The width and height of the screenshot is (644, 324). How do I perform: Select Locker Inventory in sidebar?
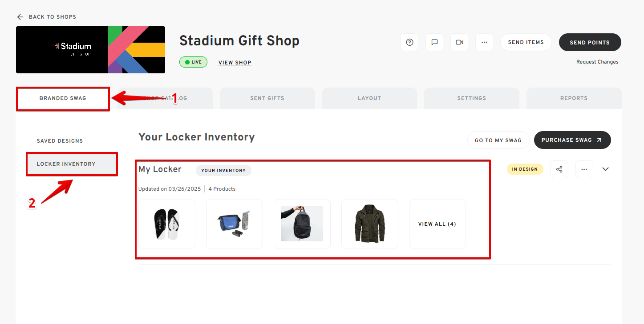coord(66,164)
